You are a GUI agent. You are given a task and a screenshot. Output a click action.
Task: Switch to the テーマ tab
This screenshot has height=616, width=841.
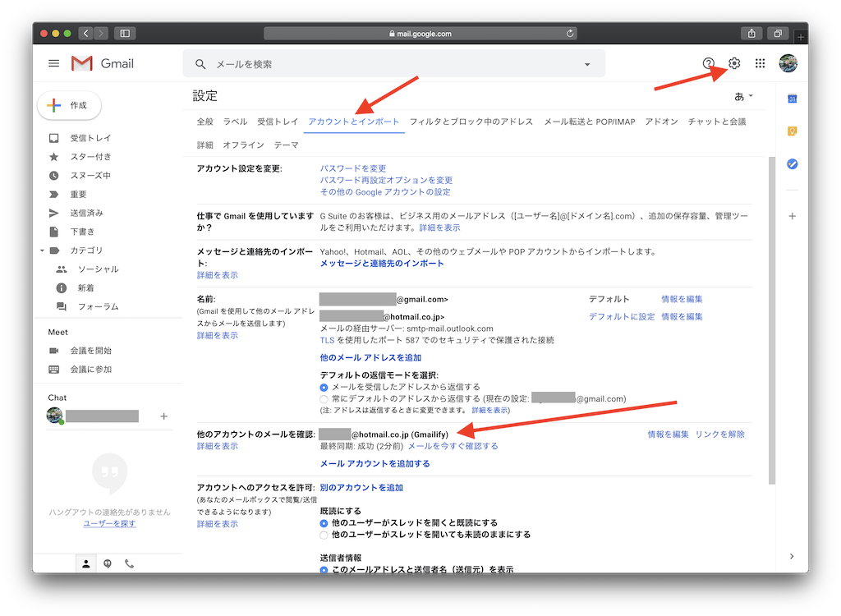(x=287, y=145)
